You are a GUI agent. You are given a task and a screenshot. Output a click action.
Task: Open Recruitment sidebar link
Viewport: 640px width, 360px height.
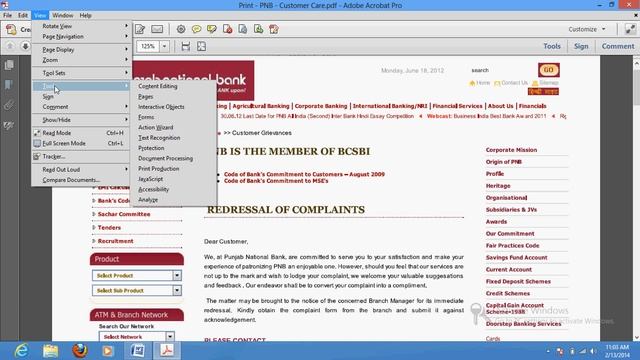[116, 241]
